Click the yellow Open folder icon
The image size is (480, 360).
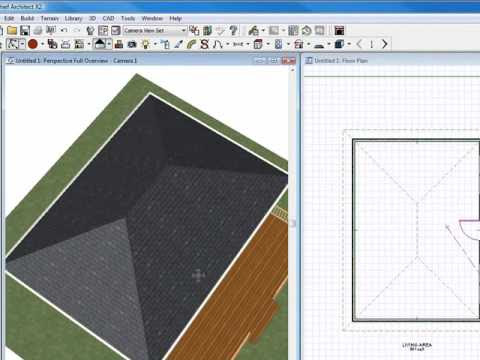12,31
